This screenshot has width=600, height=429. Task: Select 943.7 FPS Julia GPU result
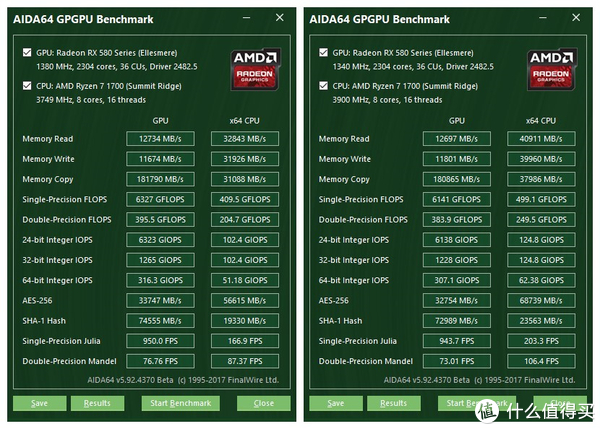pos(457,341)
